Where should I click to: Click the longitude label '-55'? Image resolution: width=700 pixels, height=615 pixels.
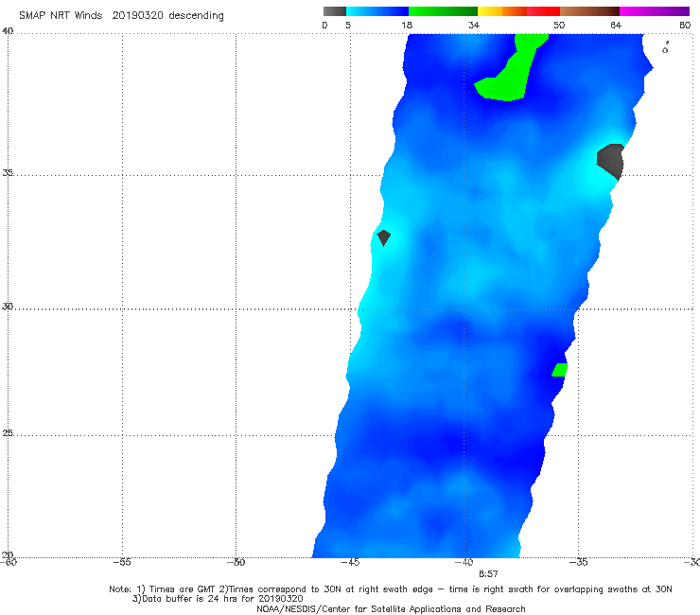coord(122,562)
